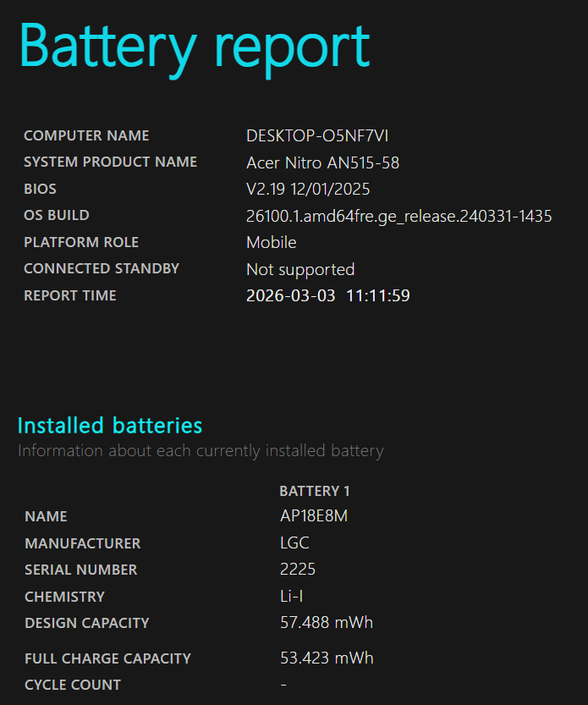Click the Battery report main title
588x705 pixels.
coord(195,45)
